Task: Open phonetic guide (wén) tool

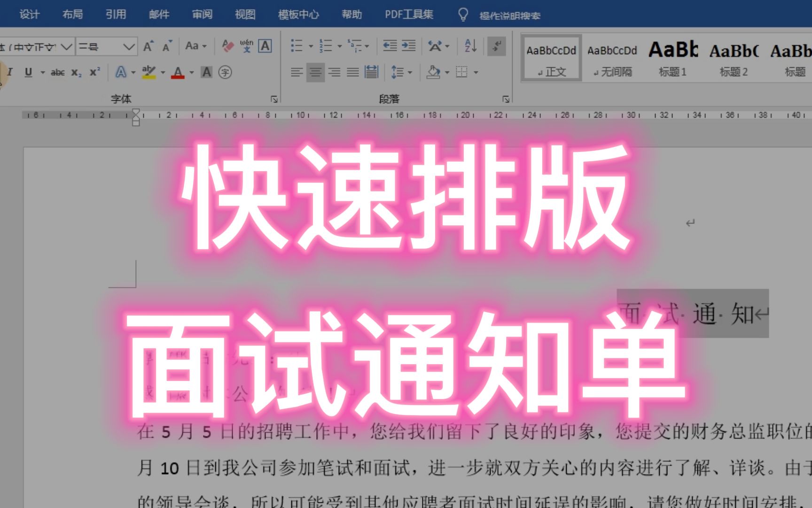Action: [x=246, y=46]
